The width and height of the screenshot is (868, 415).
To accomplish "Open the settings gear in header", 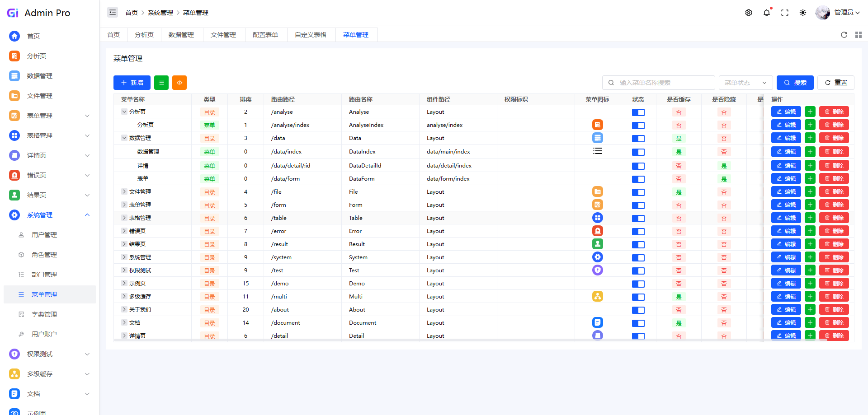I will click(749, 13).
